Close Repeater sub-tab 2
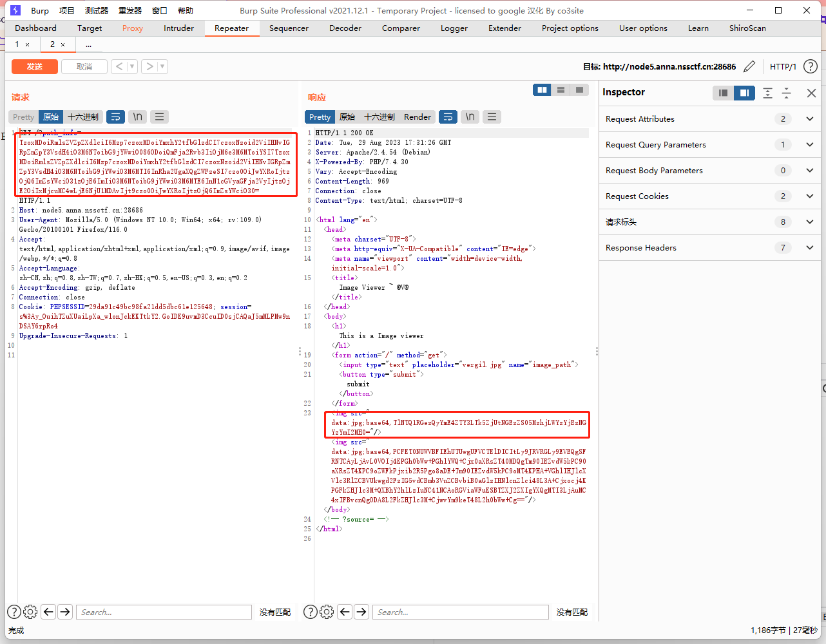Viewport: 826px width, 644px height. click(62, 44)
